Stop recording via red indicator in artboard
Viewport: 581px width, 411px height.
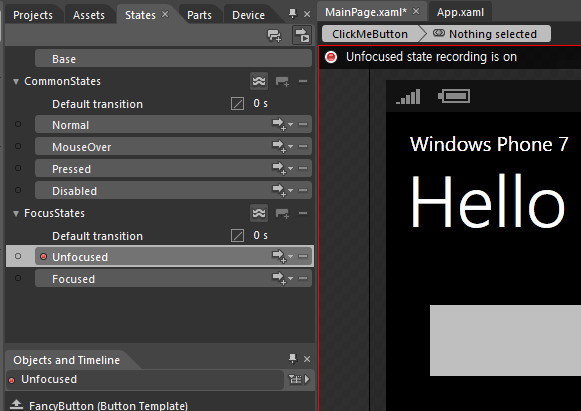[x=331, y=57]
